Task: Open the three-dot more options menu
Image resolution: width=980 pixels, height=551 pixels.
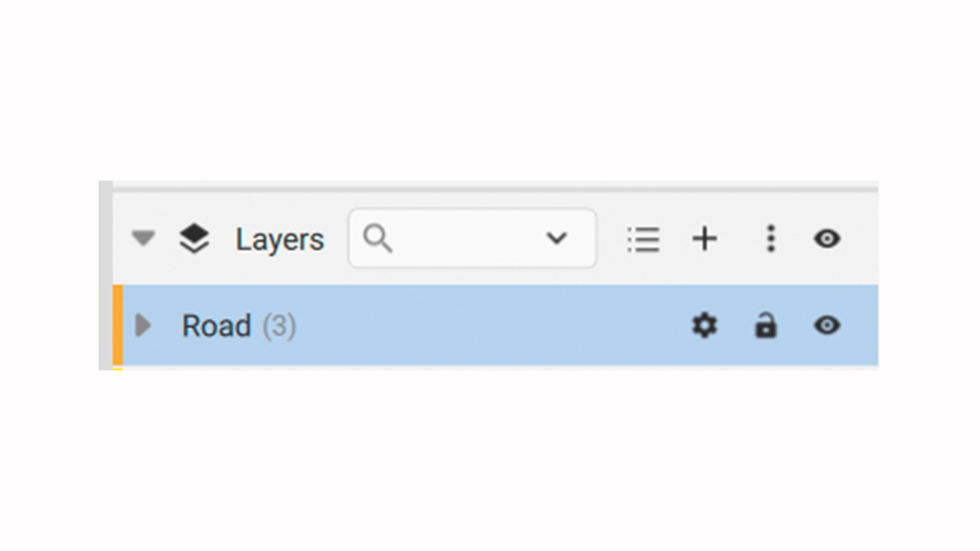Action: coord(771,238)
